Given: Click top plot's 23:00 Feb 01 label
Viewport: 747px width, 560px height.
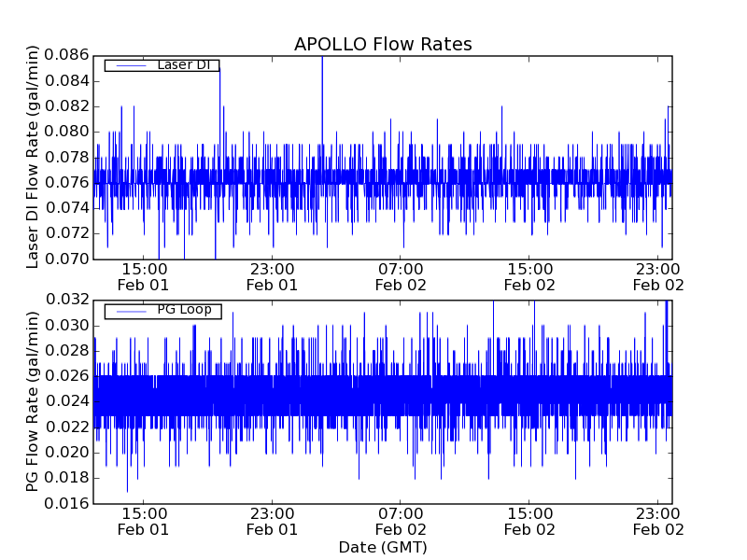Looking at the screenshot, I should [272, 277].
